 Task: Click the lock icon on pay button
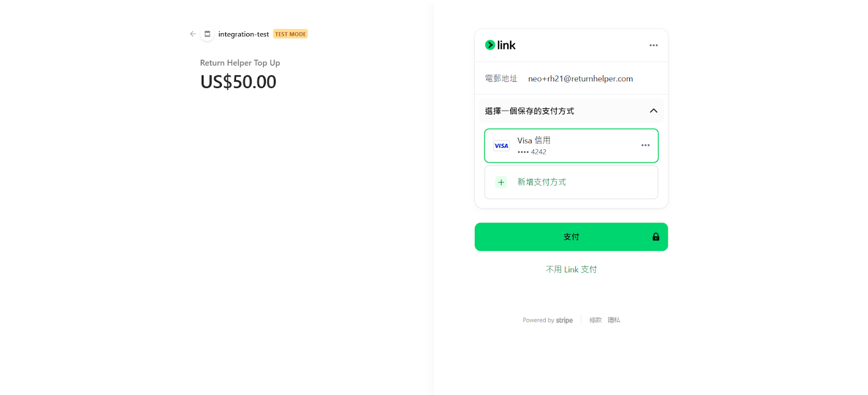click(x=656, y=237)
